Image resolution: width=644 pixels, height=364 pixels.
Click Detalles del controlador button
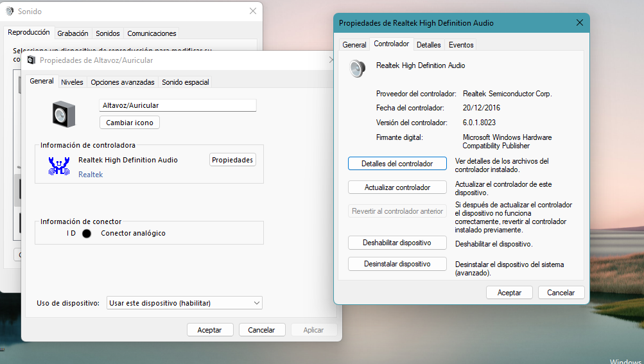(x=397, y=164)
